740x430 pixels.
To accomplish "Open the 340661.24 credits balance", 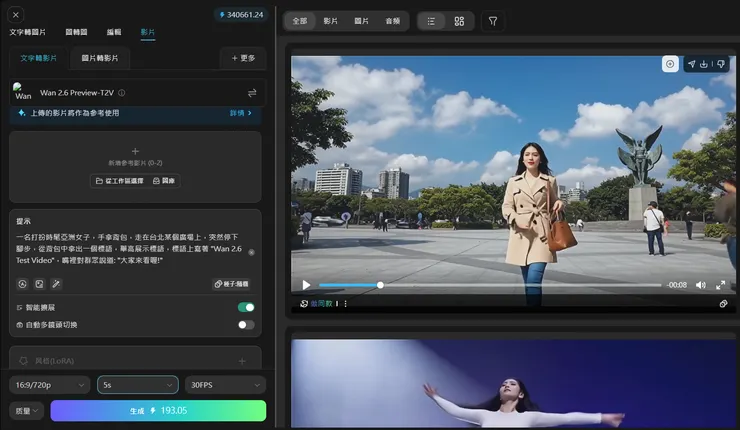I will [241, 15].
